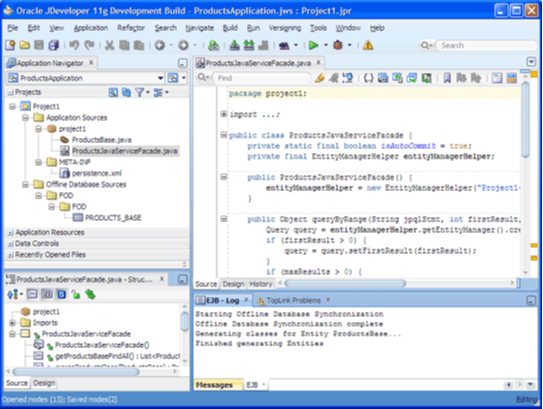
Task: Click the refresh icon in Projects bar
Action: click(126, 92)
